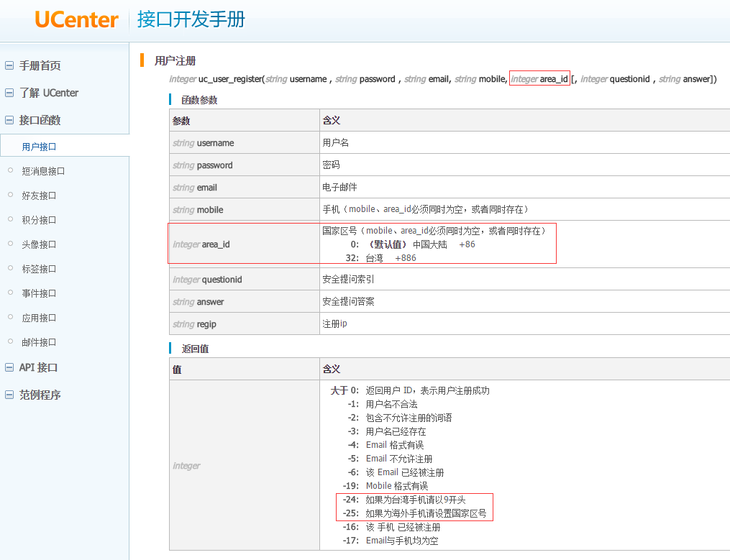This screenshot has height=560, width=730.
Task: Click the UCenter logo
Action: (x=76, y=19)
